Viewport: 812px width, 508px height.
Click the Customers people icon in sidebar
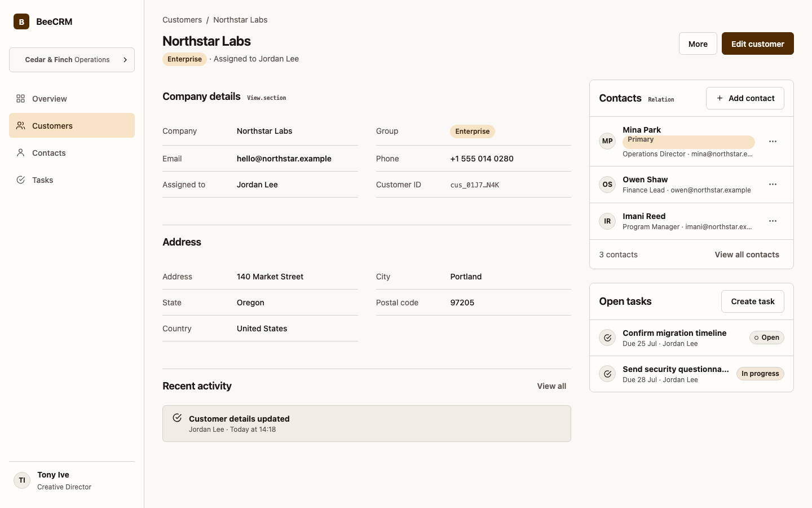tap(21, 126)
